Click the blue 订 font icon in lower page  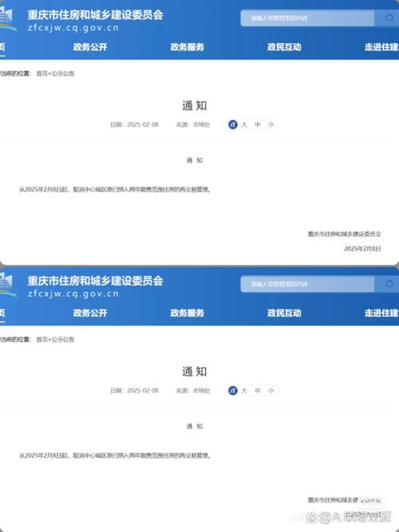[x=233, y=391]
